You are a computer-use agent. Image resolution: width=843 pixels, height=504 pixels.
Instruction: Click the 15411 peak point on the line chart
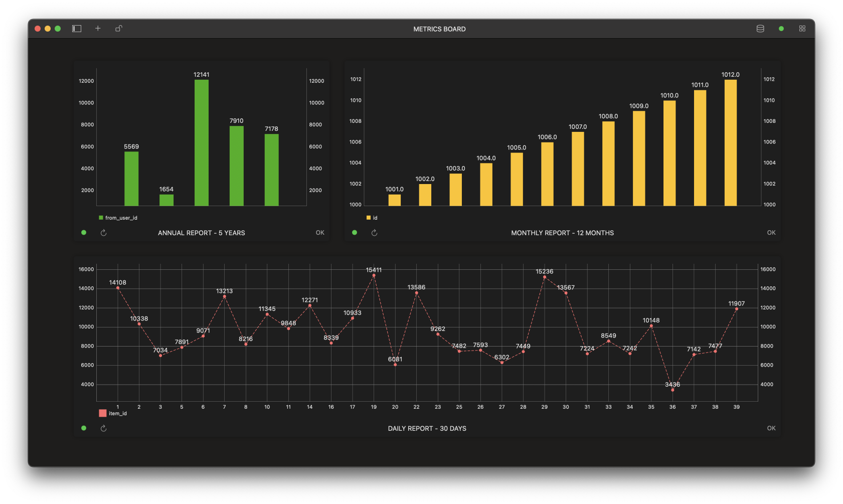(x=374, y=274)
